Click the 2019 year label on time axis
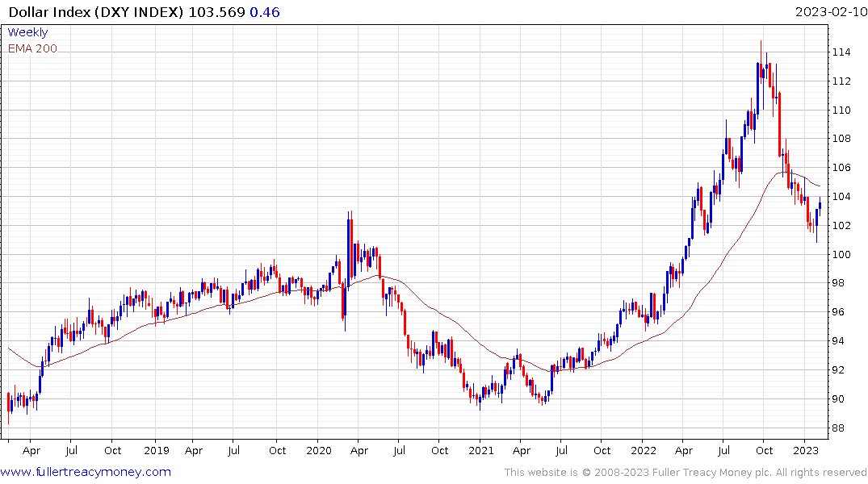868x484 pixels. [x=156, y=450]
